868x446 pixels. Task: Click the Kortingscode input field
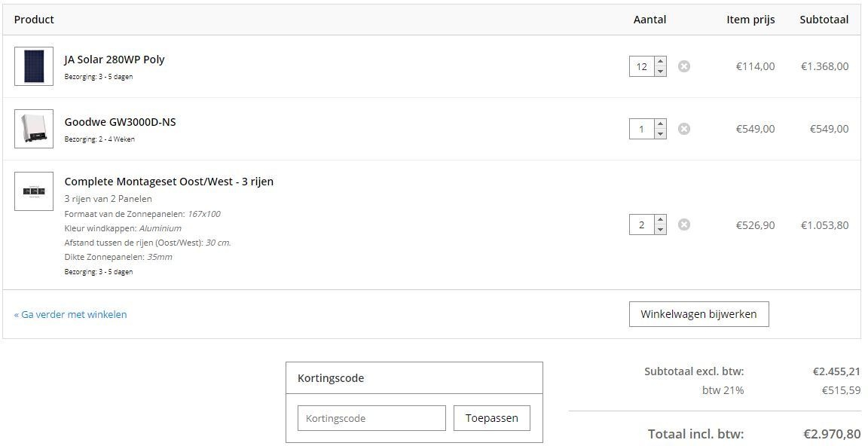pos(371,418)
